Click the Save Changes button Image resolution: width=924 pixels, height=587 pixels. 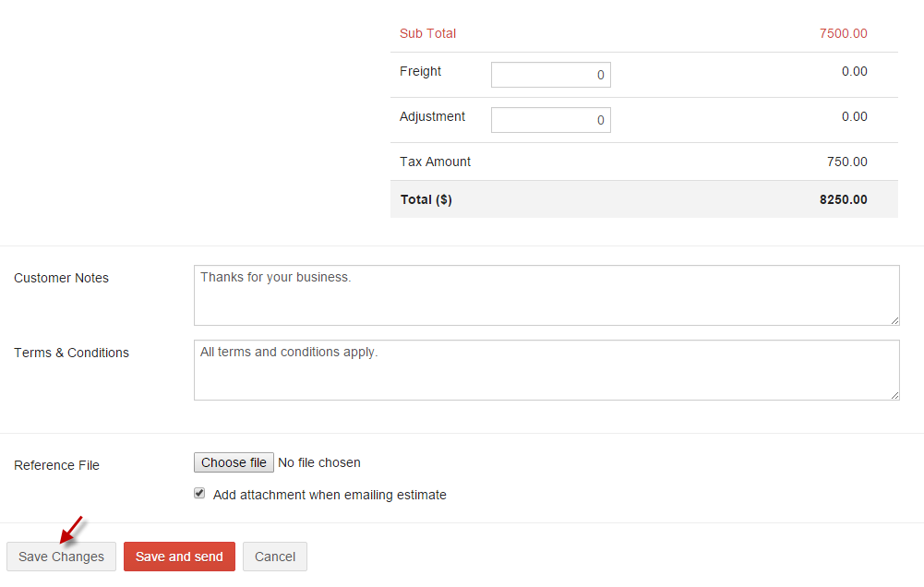tap(61, 557)
